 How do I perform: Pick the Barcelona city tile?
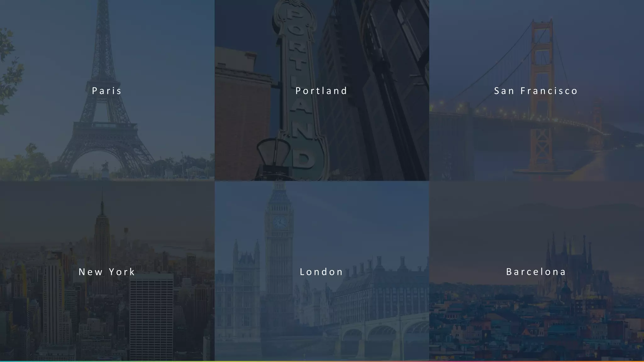point(536,271)
